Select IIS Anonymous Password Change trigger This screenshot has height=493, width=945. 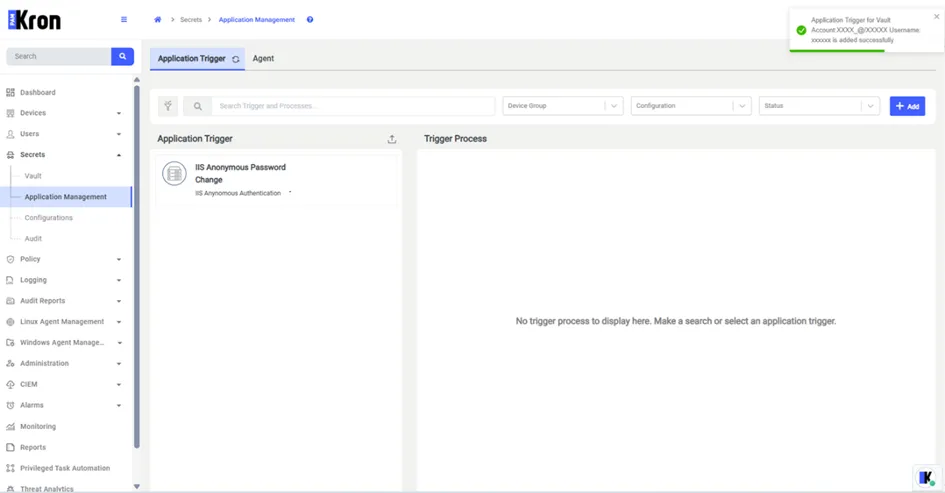coord(277,180)
